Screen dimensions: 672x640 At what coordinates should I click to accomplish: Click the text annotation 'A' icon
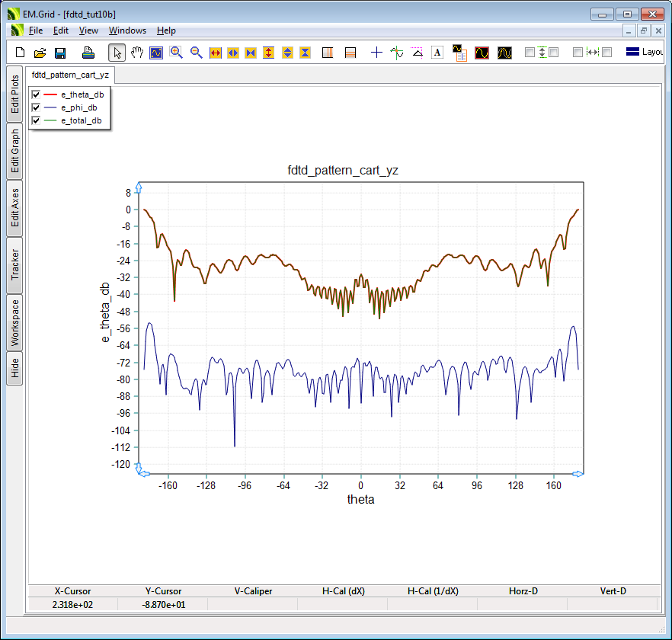pyautogui.click(x=437, y=53)
